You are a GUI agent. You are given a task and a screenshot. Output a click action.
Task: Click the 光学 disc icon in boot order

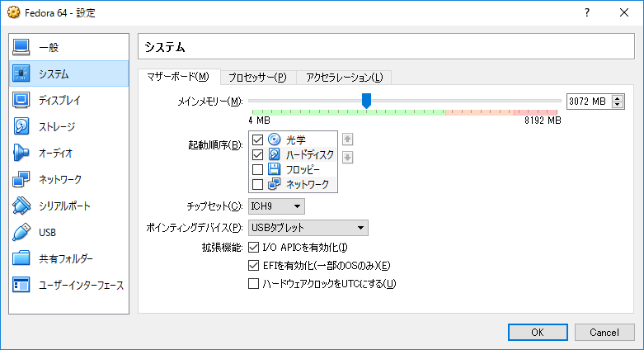tap(274, 140)
